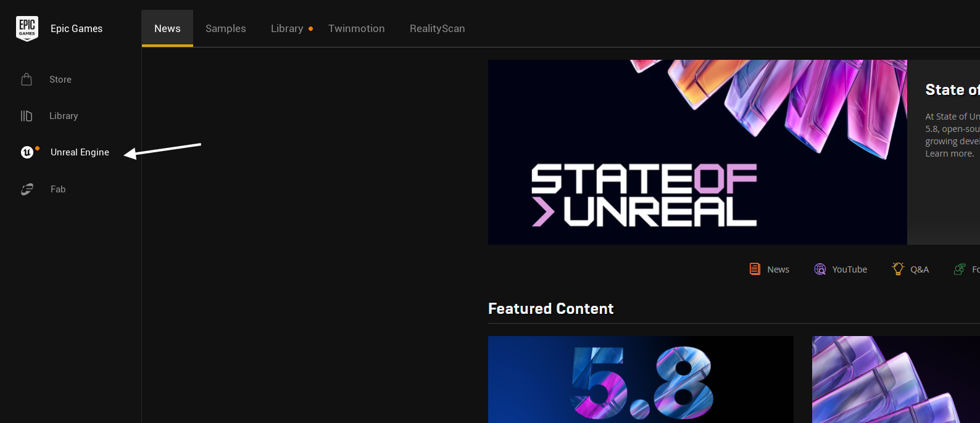Open the RealityScan tab
Viewport: 980px width, 423px height.
[x=438, y=28]
